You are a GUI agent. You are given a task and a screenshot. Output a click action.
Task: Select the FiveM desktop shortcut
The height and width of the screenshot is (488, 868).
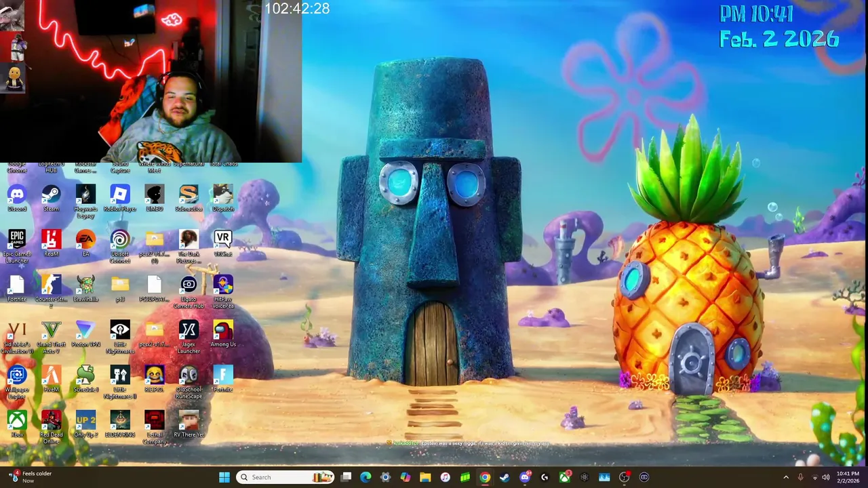(x=51, y=380)
